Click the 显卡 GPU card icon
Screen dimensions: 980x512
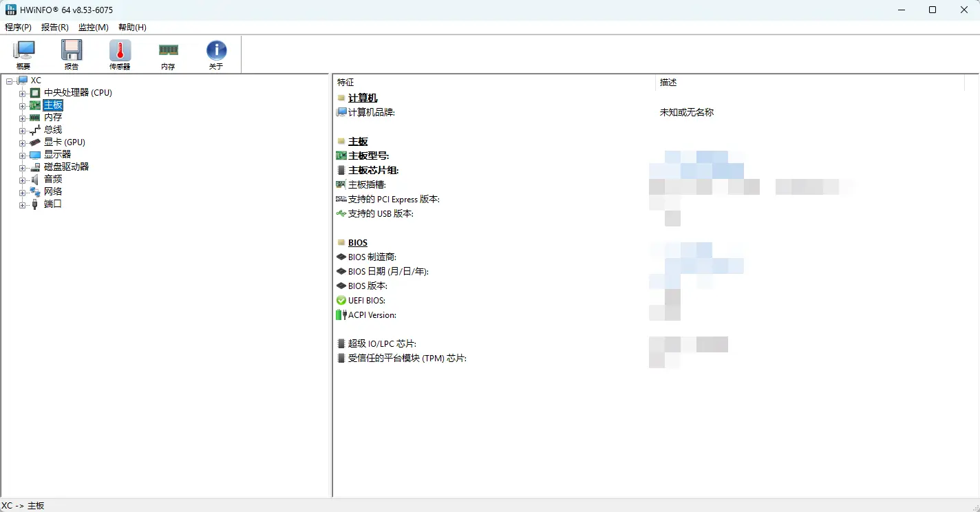[35, 142]
